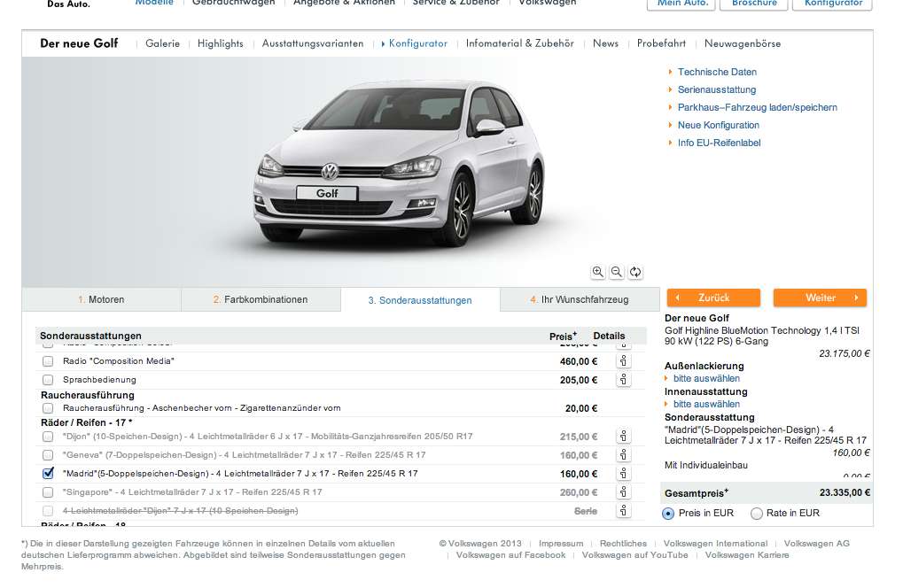Open the Volkswagen Karriere link
The image size is (903, 588).
click(747, 555)
